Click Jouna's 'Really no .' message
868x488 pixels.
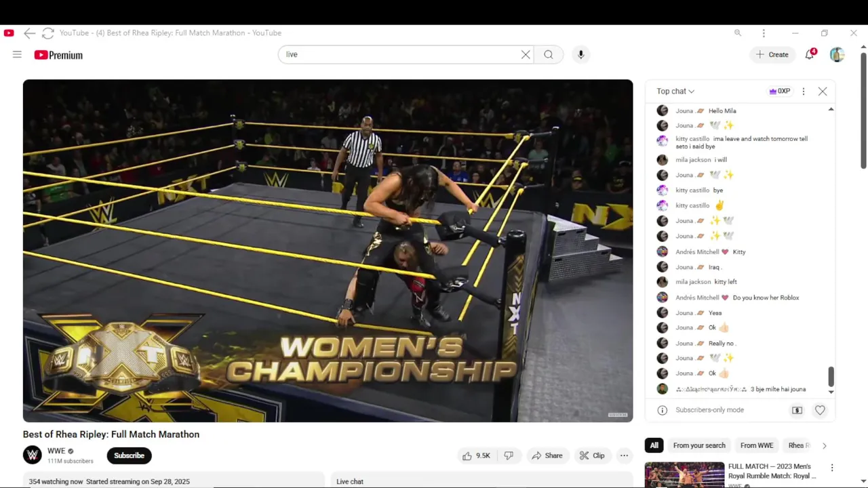click(722, 343)
